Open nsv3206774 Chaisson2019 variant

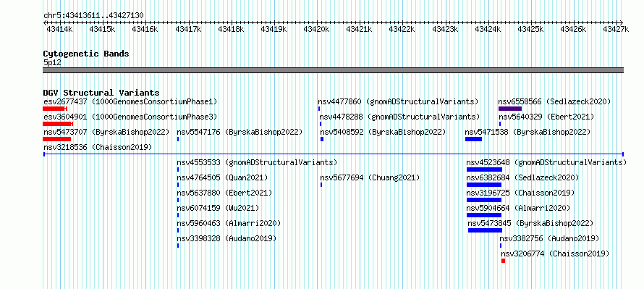point(555,254)
